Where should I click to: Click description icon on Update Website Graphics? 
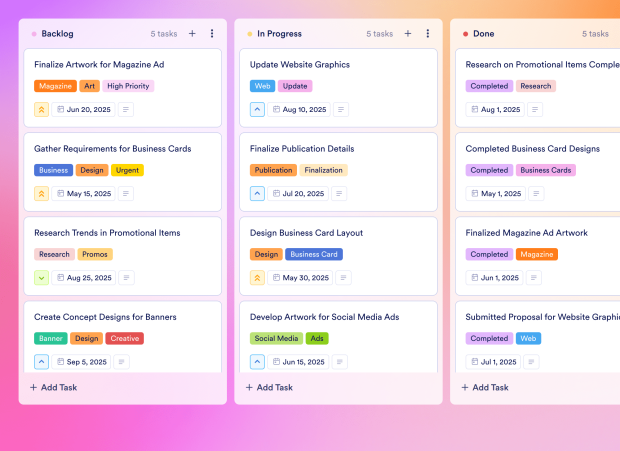click(x=312, y=110)
